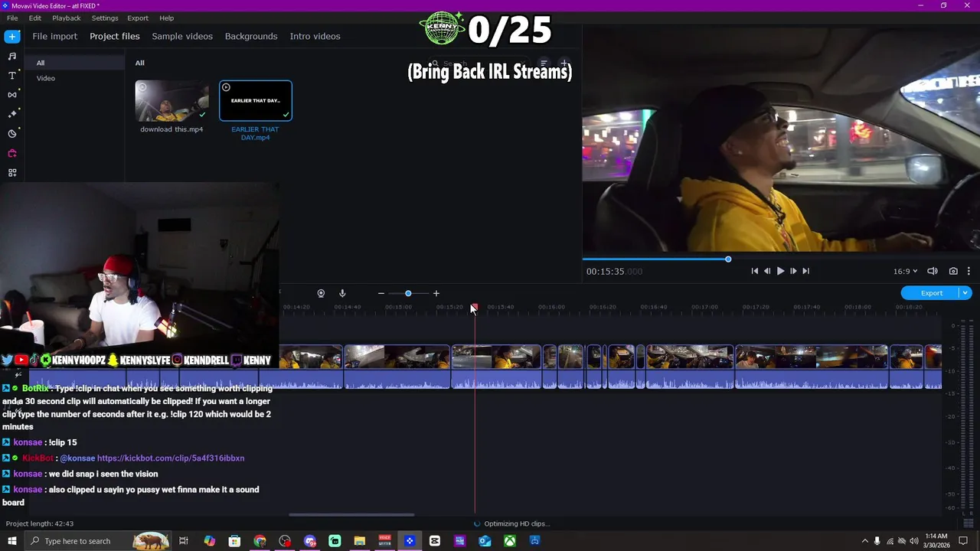The width and height of the screenshot is (980, 551).
Task: Zoom out timeline with minus icon
Action: pyautogui.click(x=381, y=293)
